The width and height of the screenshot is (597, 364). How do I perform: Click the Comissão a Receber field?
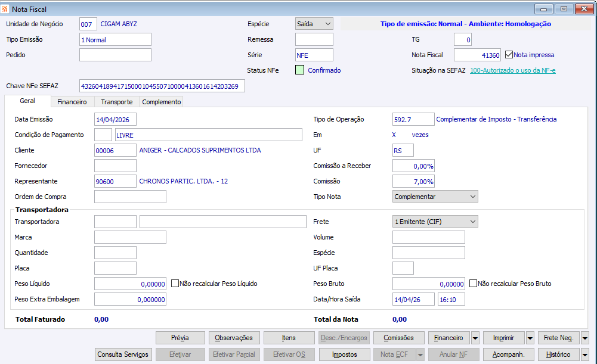tap(413, 166)
